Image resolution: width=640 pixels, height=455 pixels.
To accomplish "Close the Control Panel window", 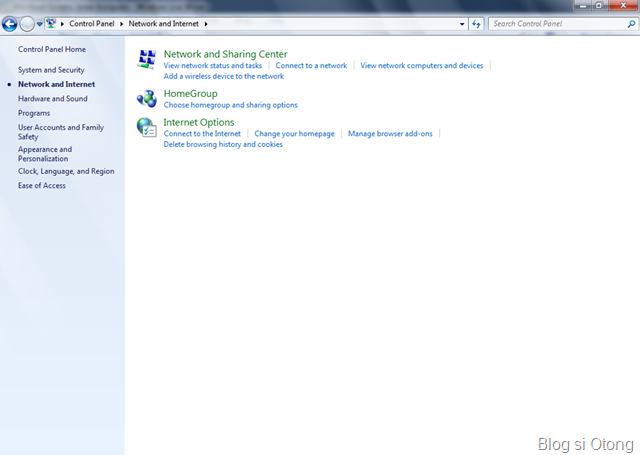I will [623, 5].
